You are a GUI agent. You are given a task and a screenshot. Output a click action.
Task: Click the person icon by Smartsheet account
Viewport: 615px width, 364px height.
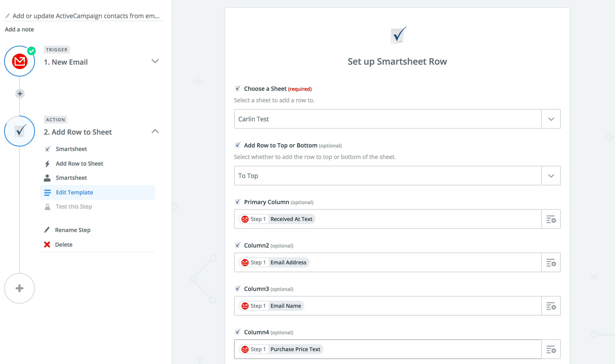(x=47, y=178)
